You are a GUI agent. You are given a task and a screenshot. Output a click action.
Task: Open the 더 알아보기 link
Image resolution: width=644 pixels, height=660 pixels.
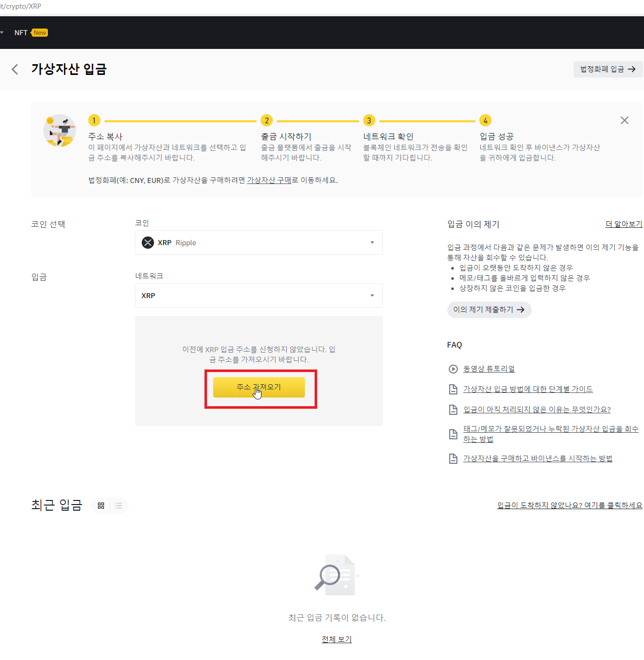tap(624, 224)
